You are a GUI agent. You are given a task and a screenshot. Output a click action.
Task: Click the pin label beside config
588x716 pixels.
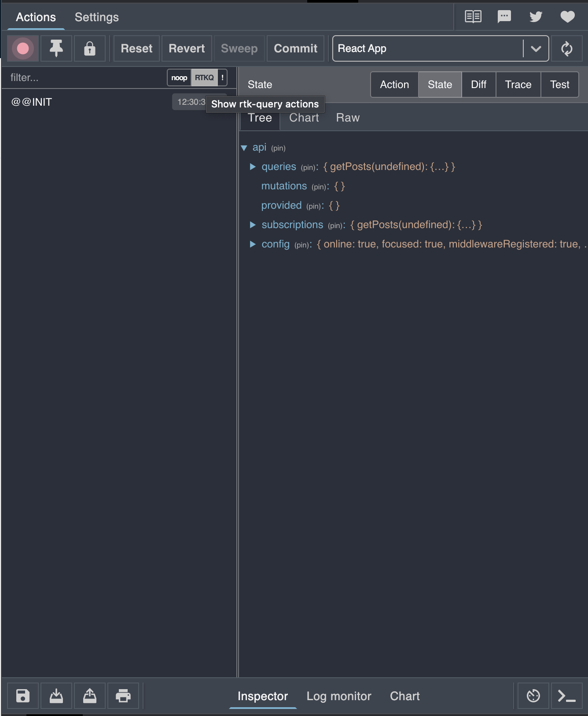pos(301,245)
